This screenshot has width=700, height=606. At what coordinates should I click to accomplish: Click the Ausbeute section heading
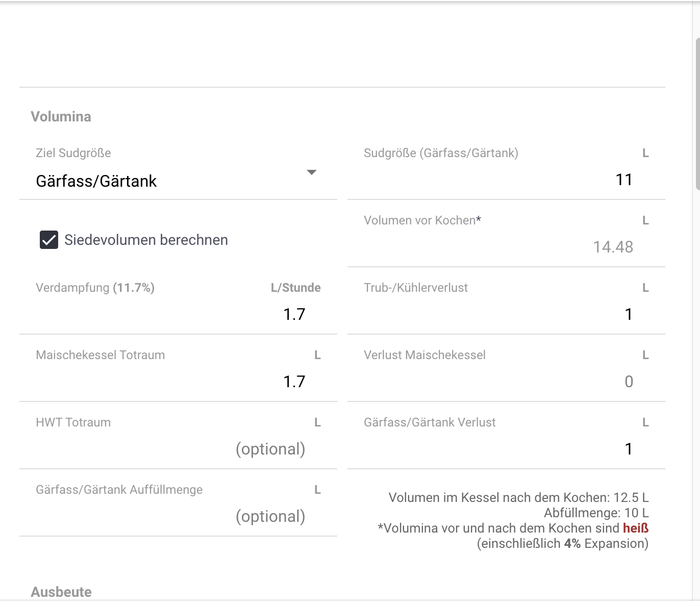click(x=61, y=592)
